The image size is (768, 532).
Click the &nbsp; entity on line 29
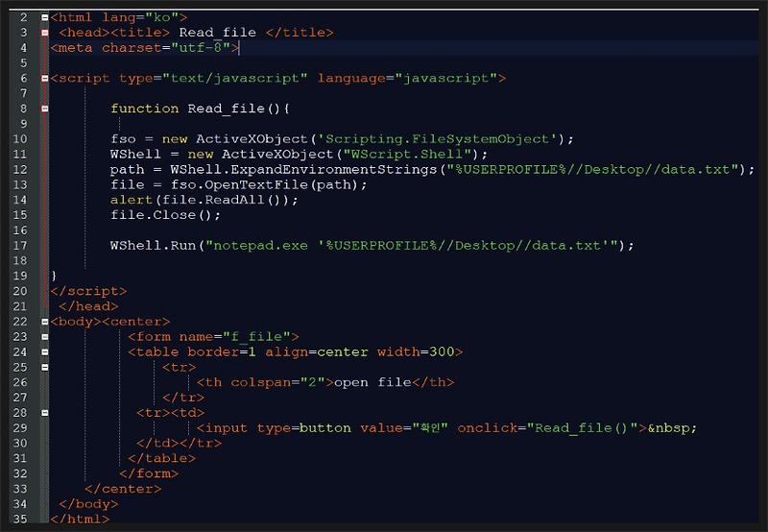pos(672,428)
